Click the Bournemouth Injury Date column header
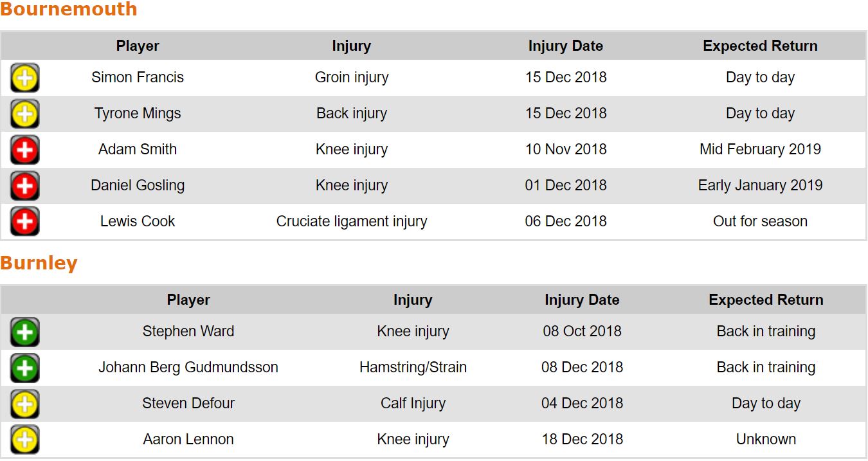 (565, 46)
